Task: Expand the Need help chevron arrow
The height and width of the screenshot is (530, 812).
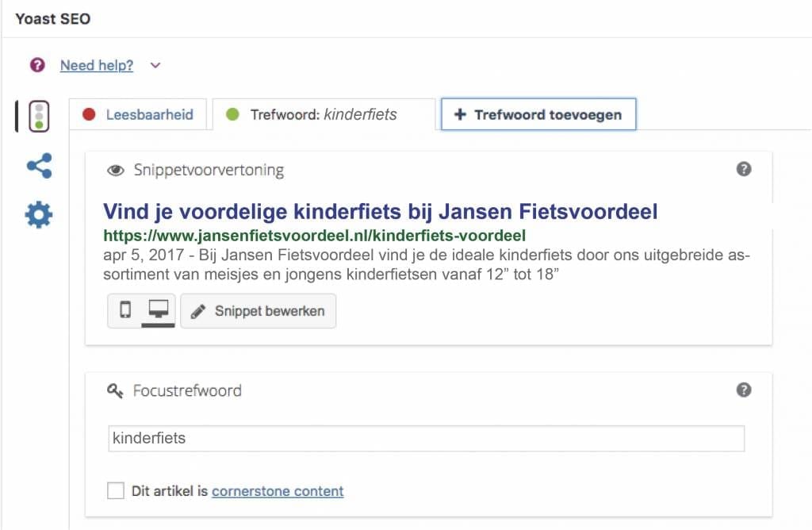Action: coord(155,65)
